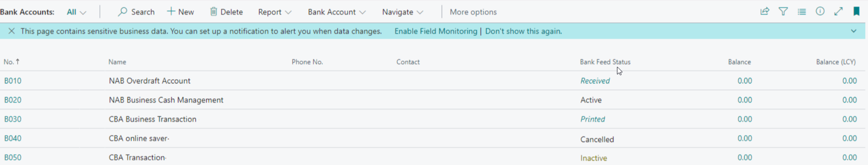Expand page with the diagonal arrows icon

pyautogui.click(x=838, y=11)
